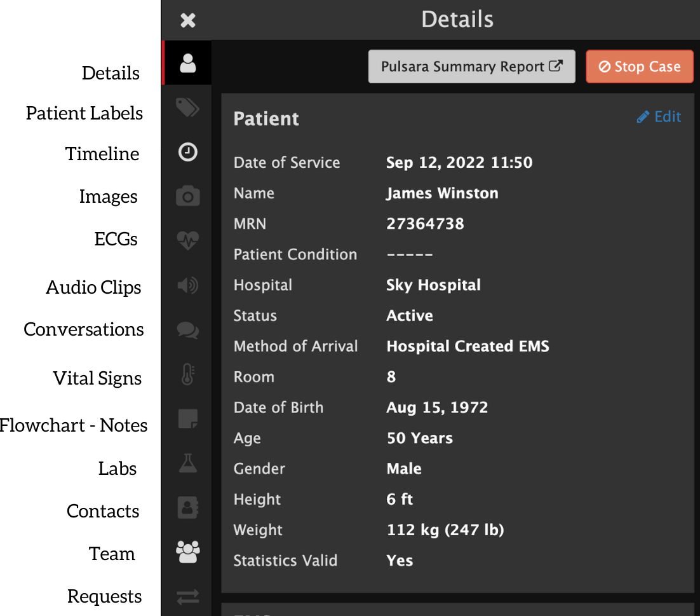Click the Statistics Valid value Yes
700x616 pixels.
[400, 561]
